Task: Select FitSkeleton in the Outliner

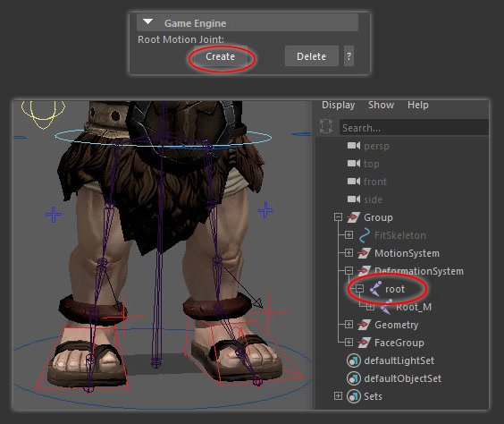Action: (400, 235)
